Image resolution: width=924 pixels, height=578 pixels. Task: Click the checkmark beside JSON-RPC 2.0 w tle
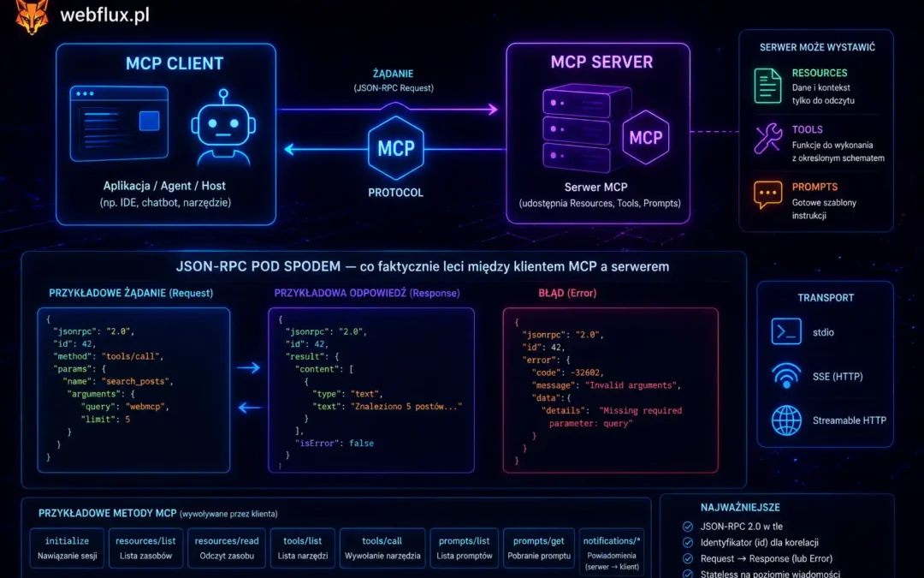pos(687,527)
